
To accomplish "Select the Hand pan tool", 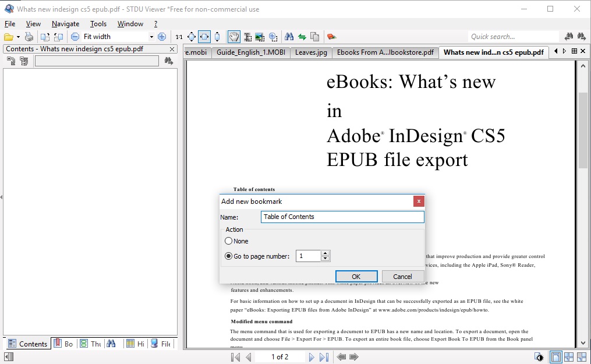I will click(x=233, y=36).
